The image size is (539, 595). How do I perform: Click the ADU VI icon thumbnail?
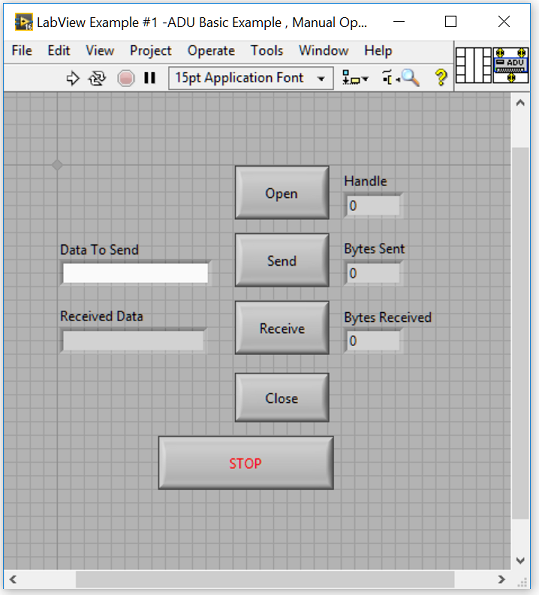click(511, 65)
